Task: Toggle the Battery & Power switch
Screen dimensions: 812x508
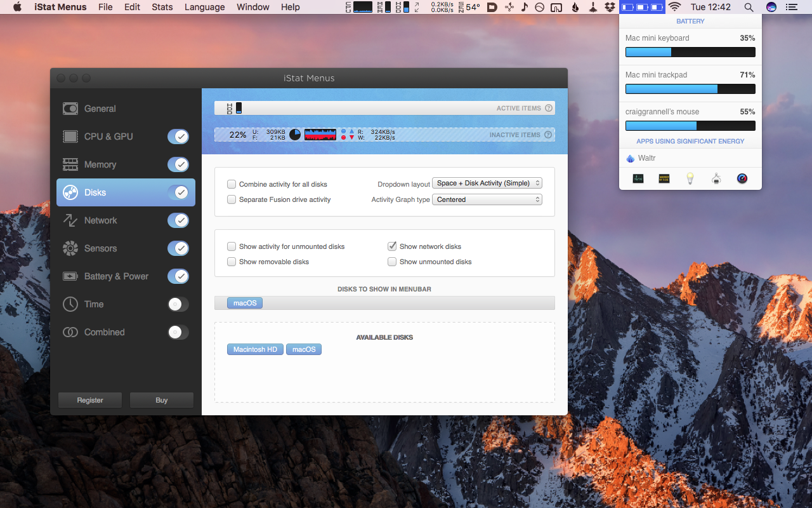Action: tap(178, 276)
